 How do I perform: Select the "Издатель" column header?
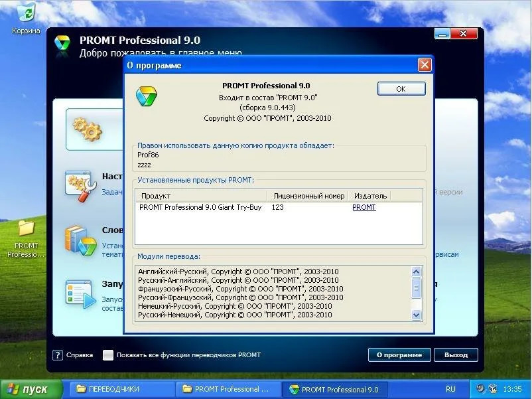pyautogui.click(x=370, y=196)
